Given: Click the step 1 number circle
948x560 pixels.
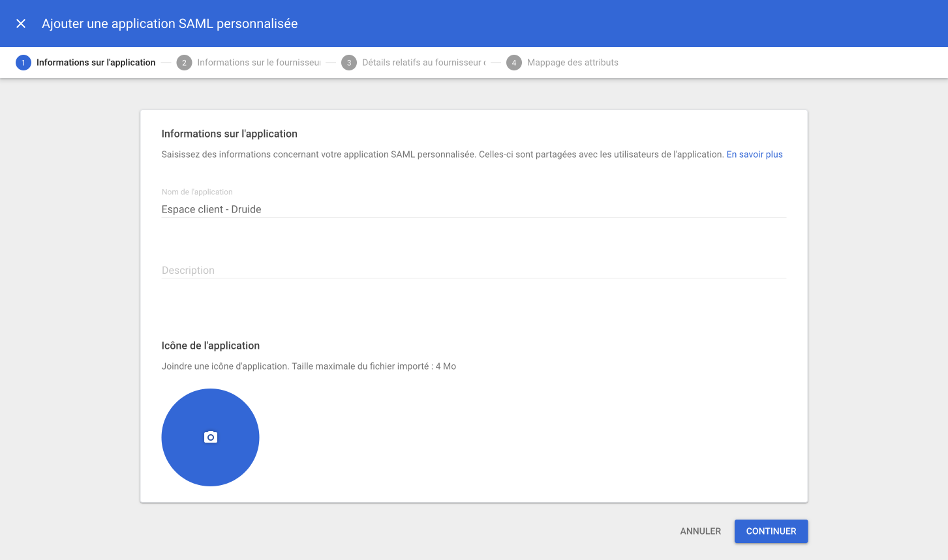Looking at the screenshot, I should point(23,63).
